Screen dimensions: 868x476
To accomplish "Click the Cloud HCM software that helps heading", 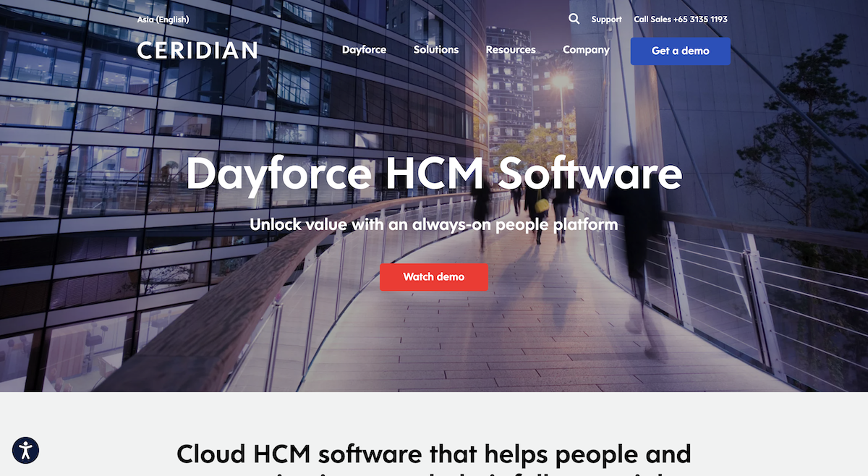I will 434,459.
